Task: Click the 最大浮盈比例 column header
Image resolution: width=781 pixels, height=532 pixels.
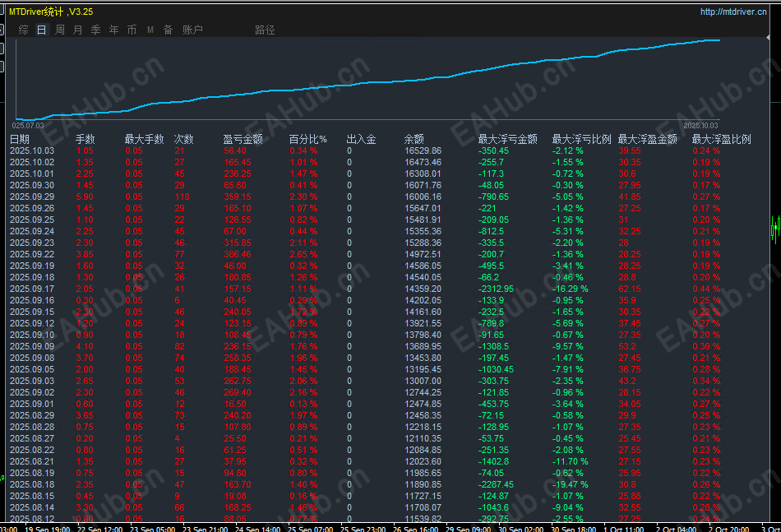Action: tap(721, 139)
